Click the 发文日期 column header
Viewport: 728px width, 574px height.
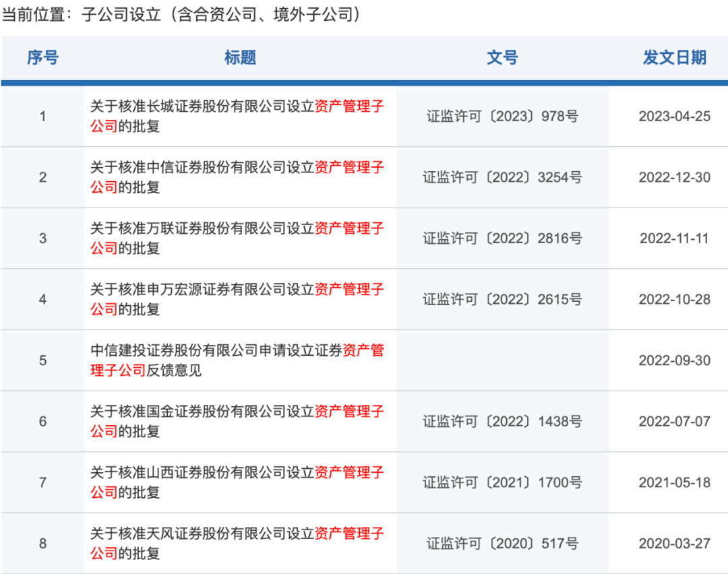point(675,57)
